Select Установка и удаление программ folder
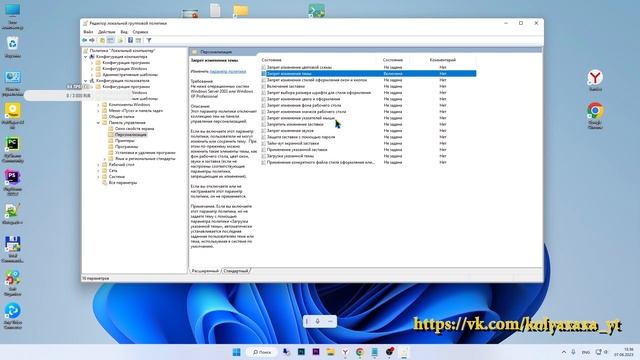 [145, 153]
